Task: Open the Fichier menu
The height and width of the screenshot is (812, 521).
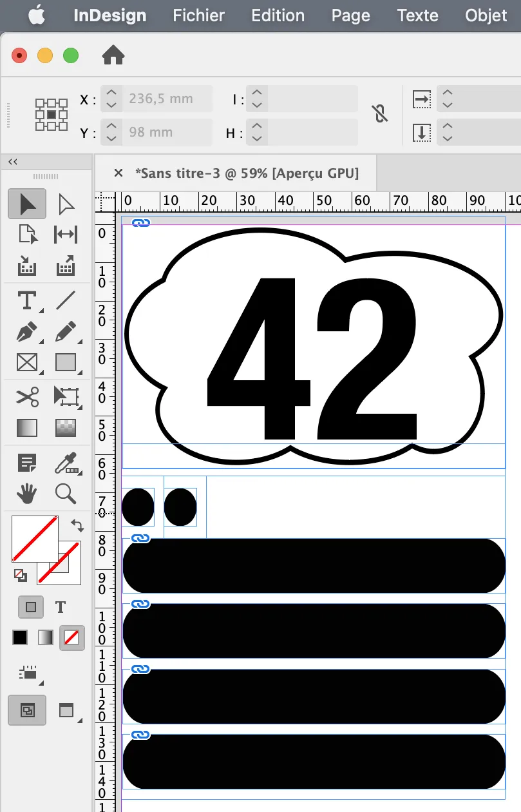Action: [198, 15]
